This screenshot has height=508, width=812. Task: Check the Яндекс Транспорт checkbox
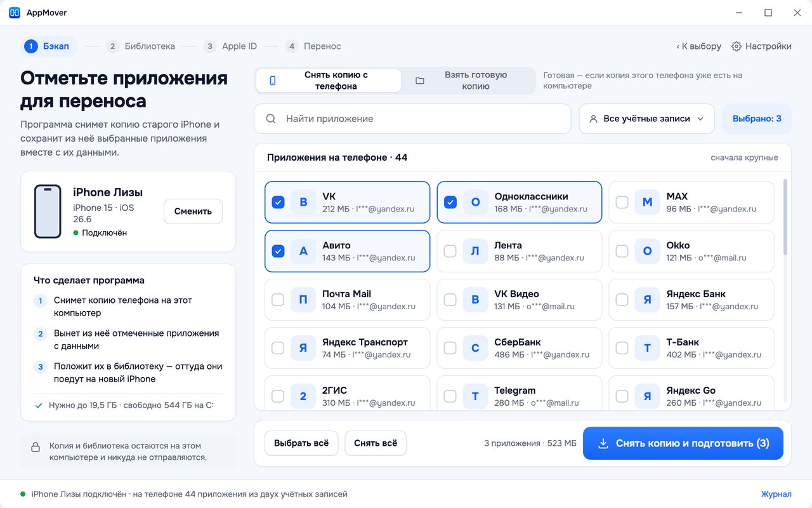click(x=278, y=348)
